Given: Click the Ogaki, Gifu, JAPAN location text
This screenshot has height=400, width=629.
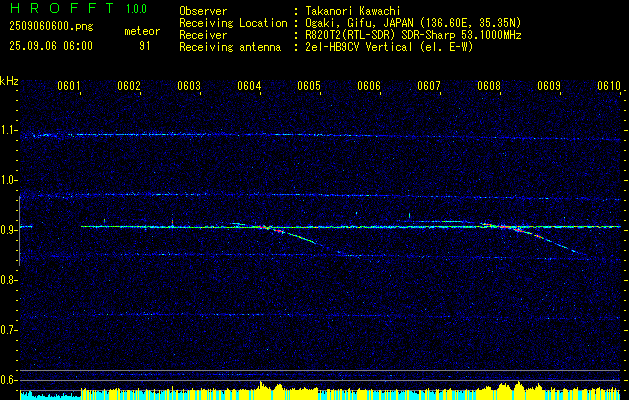Looking at the screenshot, I should [412, 23].
